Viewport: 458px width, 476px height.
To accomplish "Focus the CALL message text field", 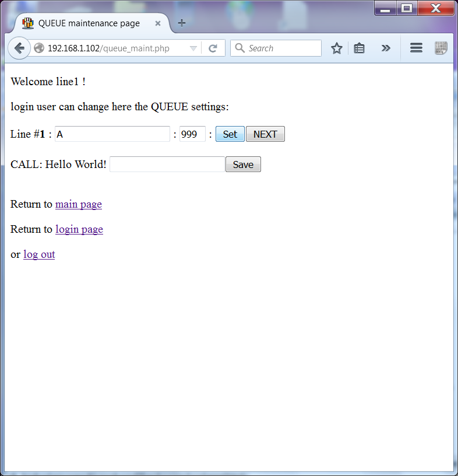I will click(x=167, y=164).
